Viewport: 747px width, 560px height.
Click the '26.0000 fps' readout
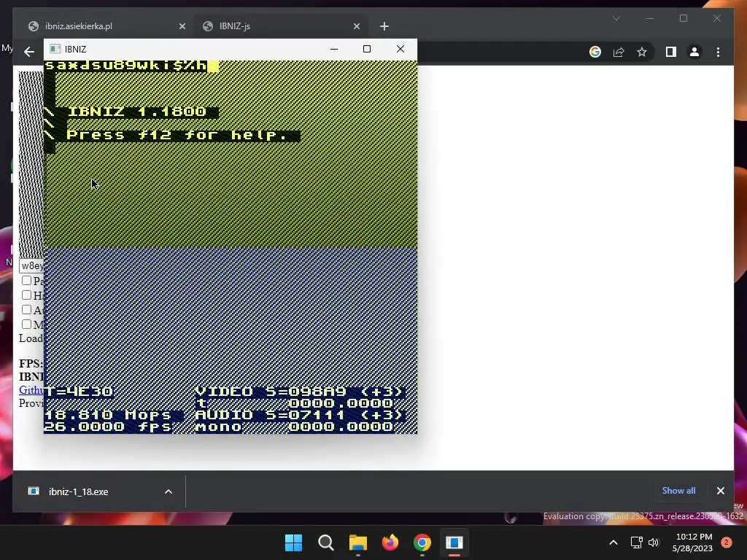108,427
